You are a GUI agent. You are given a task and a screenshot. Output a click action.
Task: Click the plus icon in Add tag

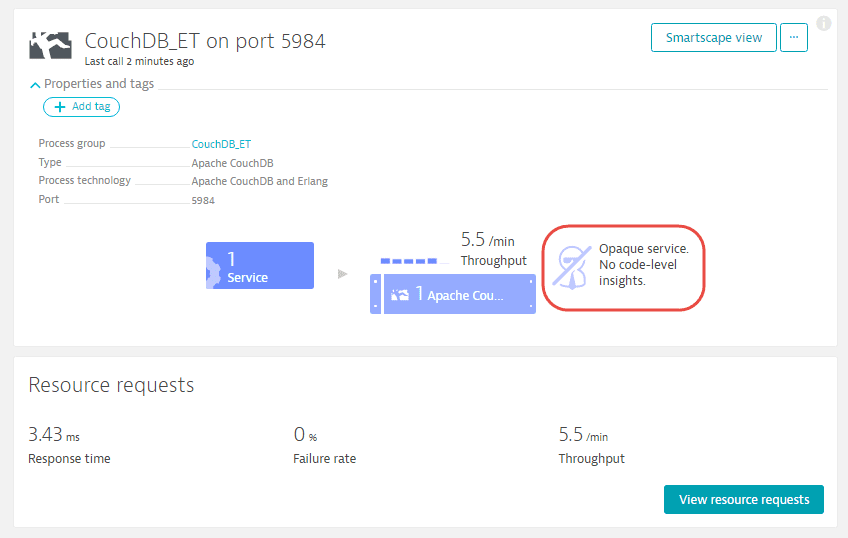click(60, 107)
